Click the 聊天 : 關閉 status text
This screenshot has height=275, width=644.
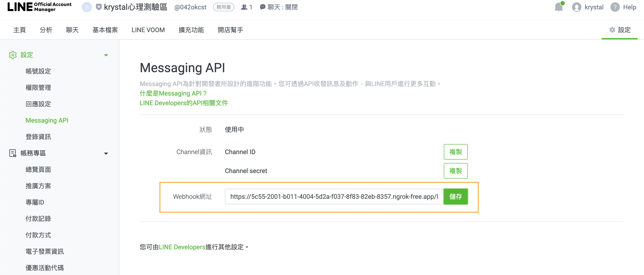(283, 7)
